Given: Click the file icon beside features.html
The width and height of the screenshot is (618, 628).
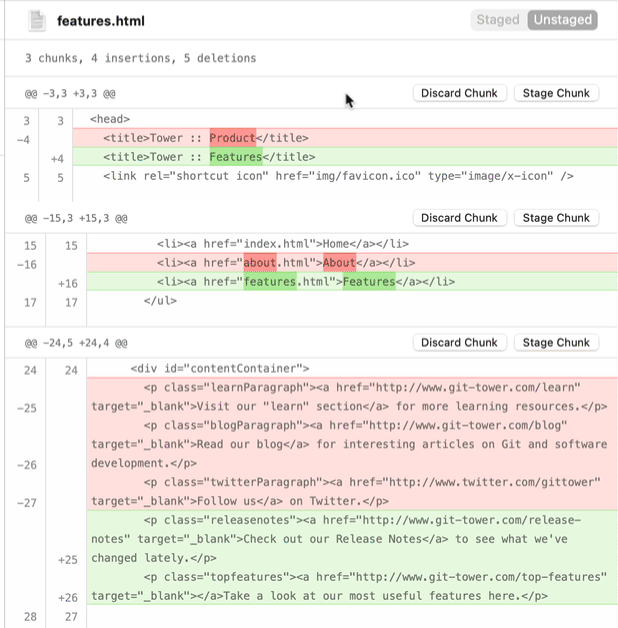Looking at the screenshot, I should (37, 20).
